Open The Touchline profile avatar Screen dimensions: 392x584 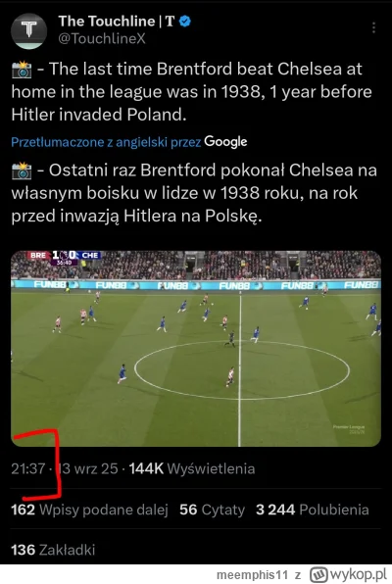[x=29, y=31]
